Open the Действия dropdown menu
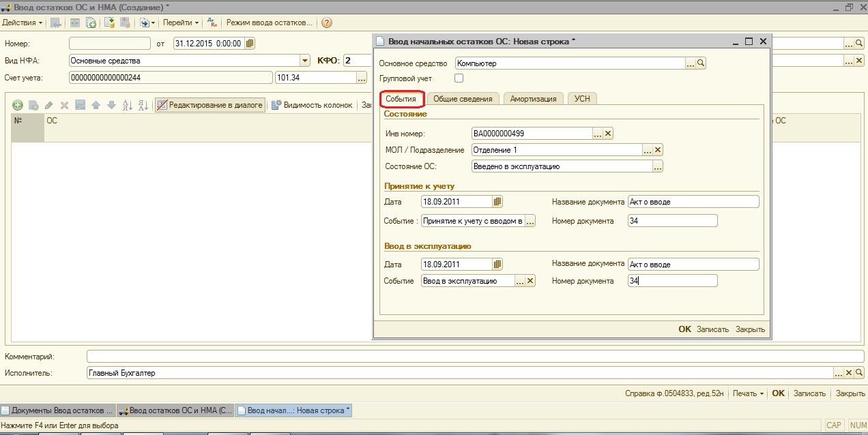This screenshot has width=868, height=435. [x=23, y=22]
